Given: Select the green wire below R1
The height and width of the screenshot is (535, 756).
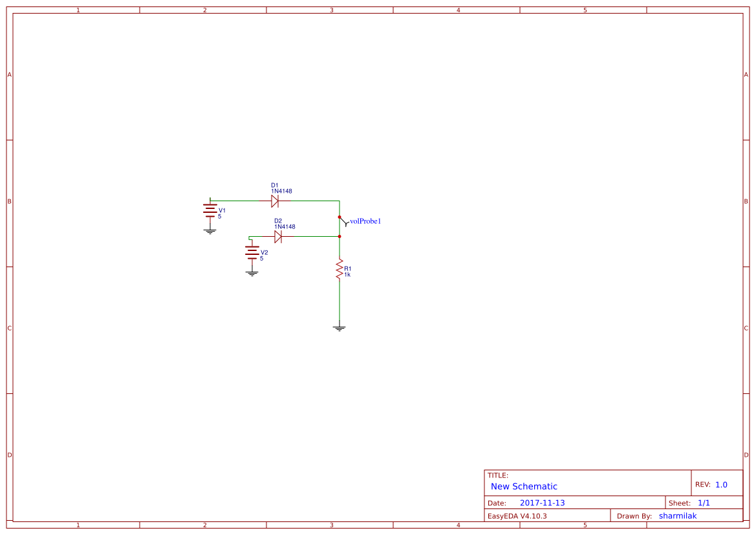Looking at the screenshot, I should [339, 301].
